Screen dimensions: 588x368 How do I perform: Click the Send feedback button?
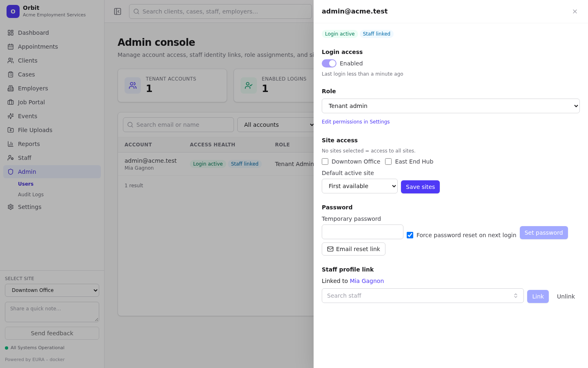52,333
